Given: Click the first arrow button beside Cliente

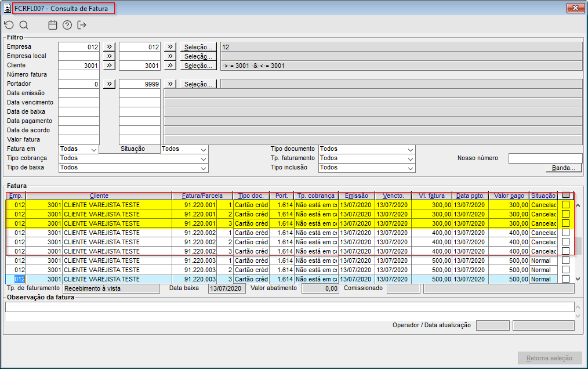Looking at the screenshot, I should pyautogui.click(x=109, y=66).
